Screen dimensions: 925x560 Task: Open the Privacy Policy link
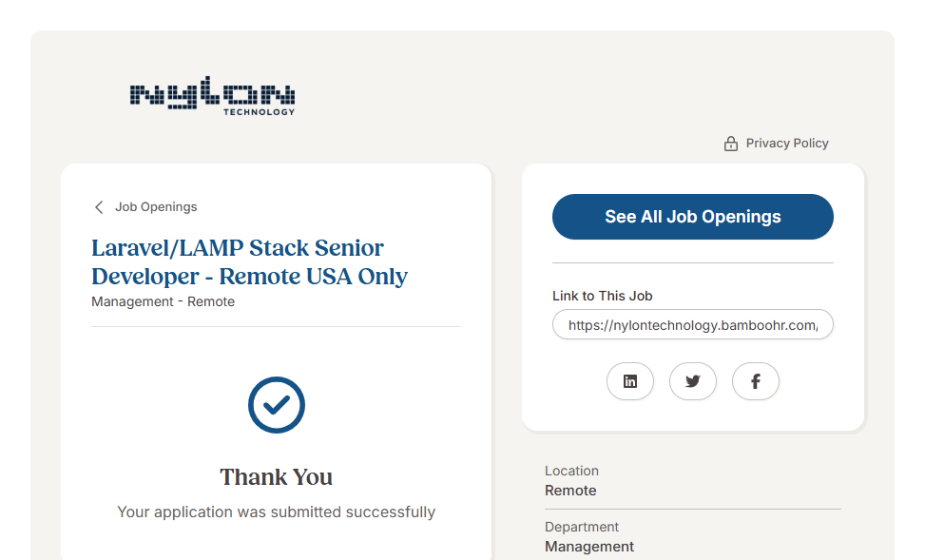tap(786, 144)
